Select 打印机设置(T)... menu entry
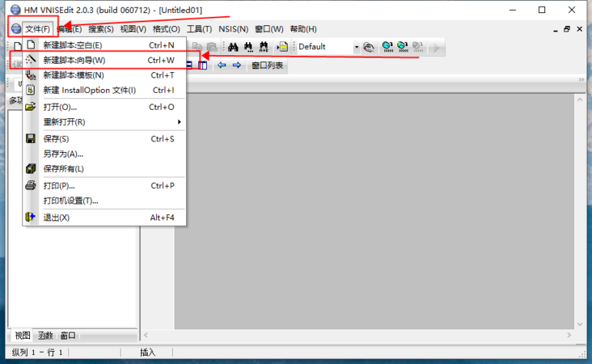This screenshot has height=364, width=592. coord(104,201)
